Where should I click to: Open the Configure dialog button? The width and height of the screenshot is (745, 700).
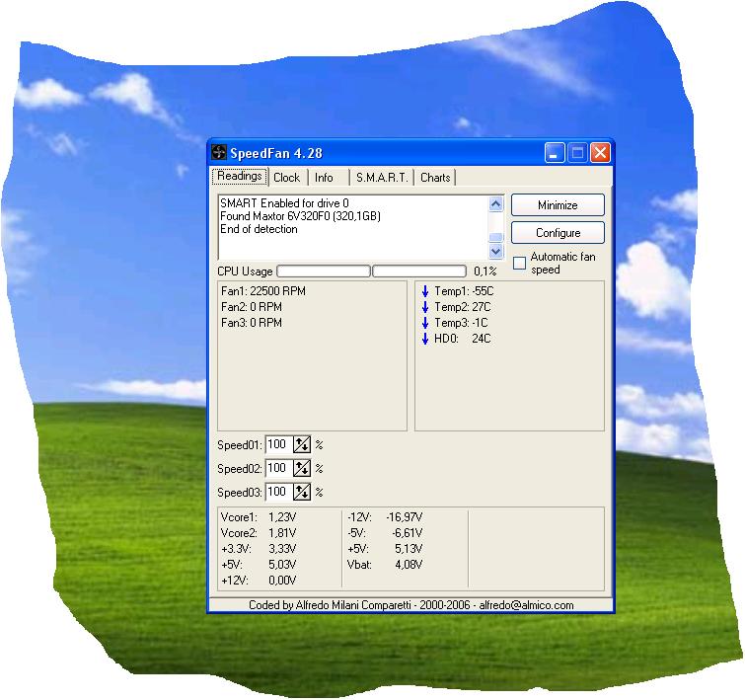coord(558,233)
